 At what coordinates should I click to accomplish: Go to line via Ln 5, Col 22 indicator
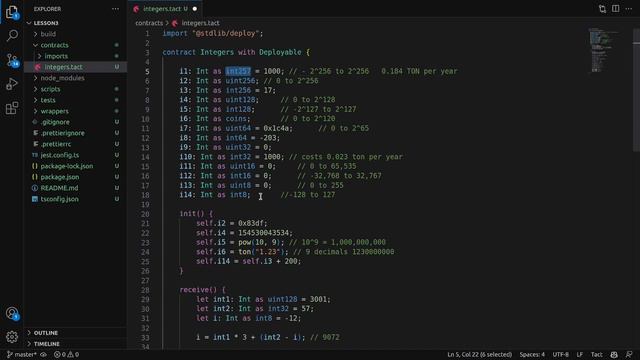[x=479, y=355]
